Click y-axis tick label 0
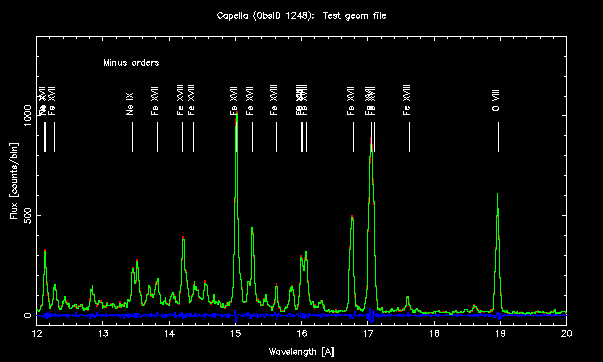603x362 pixels. point(27,315)
